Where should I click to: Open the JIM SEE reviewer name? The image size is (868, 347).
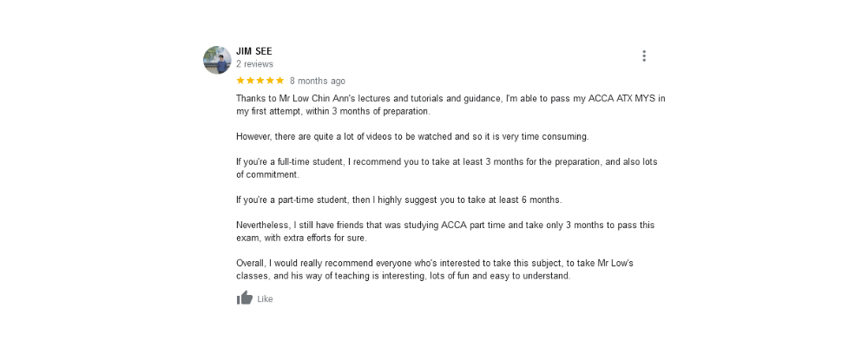pos(254,51)
